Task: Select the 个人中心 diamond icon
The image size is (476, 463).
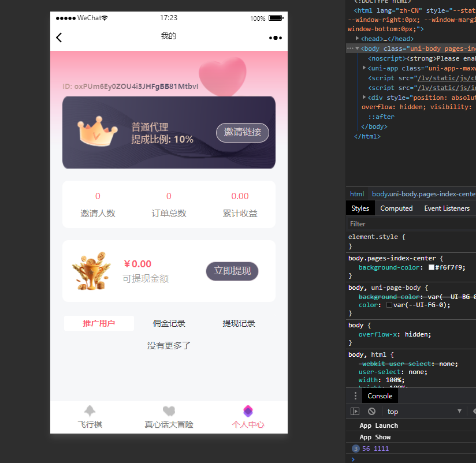Action: [x=248, y=410]
